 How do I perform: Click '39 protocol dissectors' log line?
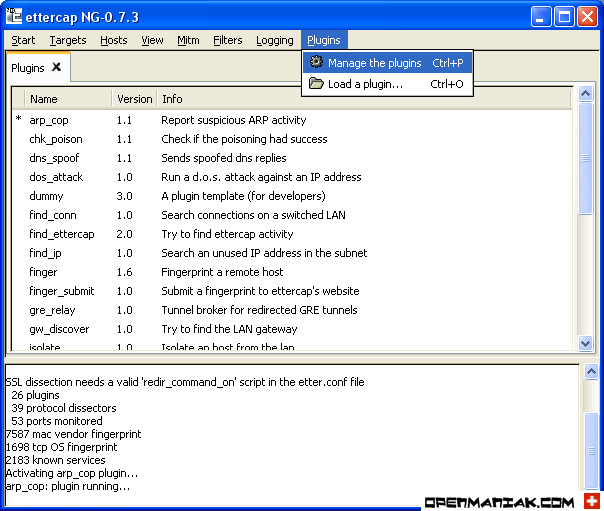pyautogui.click(x=64, y=408)
